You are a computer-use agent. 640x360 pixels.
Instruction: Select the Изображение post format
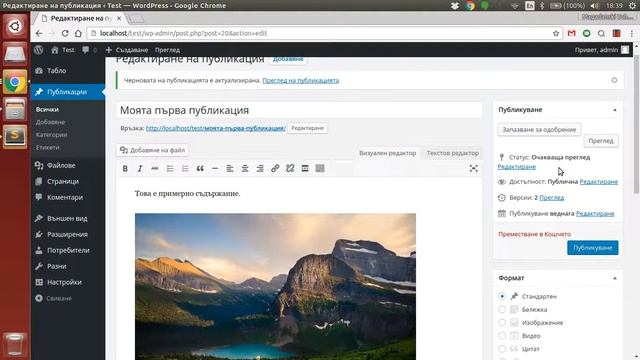coord(502,322)
